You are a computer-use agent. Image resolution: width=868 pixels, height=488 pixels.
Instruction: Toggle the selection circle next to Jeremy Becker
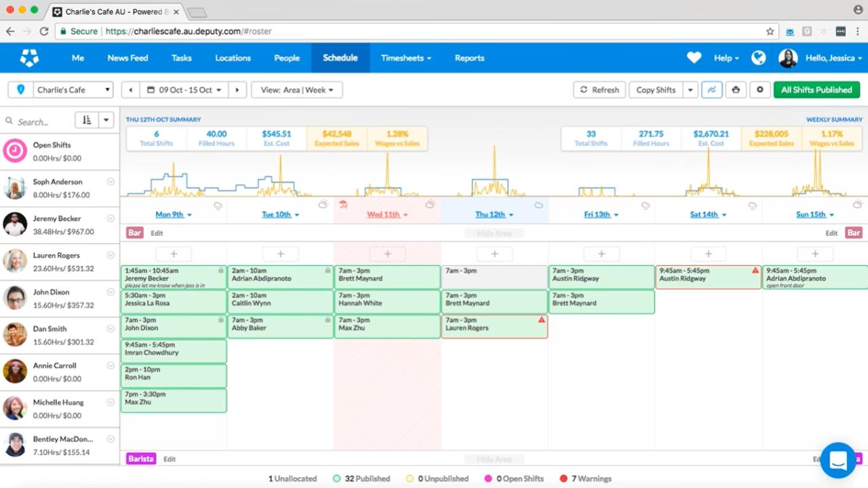[111, 218]
